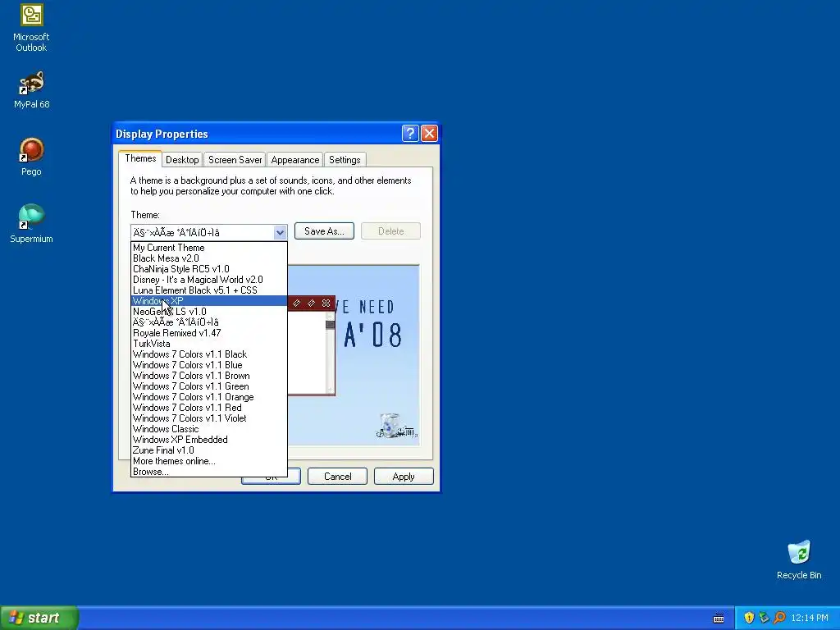The image size is (840, 630).
Task: Click the on-screen keyboard taskbar icon
Action: click(x=719, y=619)
